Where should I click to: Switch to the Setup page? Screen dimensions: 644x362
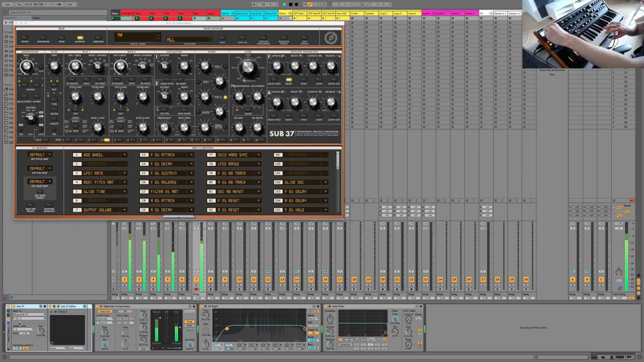pos(61,38)
